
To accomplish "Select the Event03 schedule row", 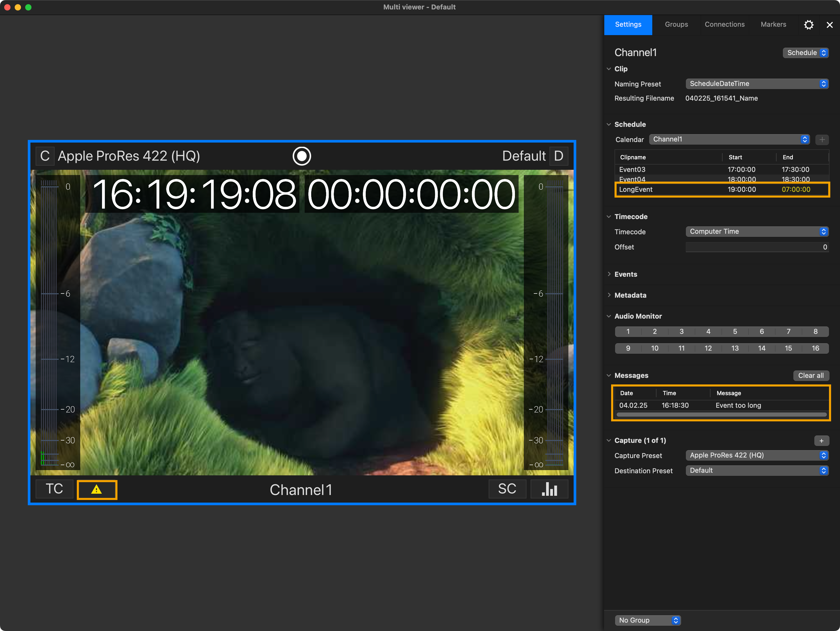I will point(721,169).
